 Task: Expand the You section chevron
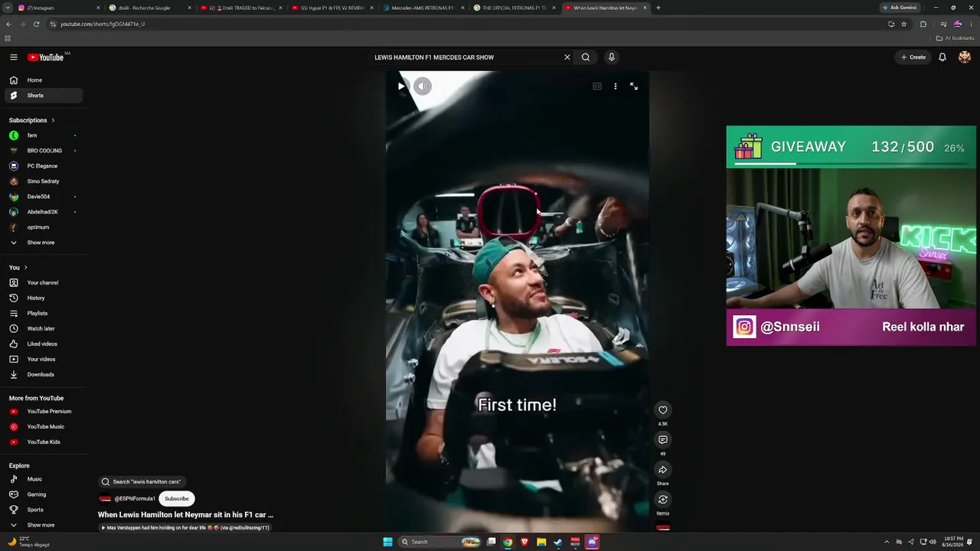26,267
